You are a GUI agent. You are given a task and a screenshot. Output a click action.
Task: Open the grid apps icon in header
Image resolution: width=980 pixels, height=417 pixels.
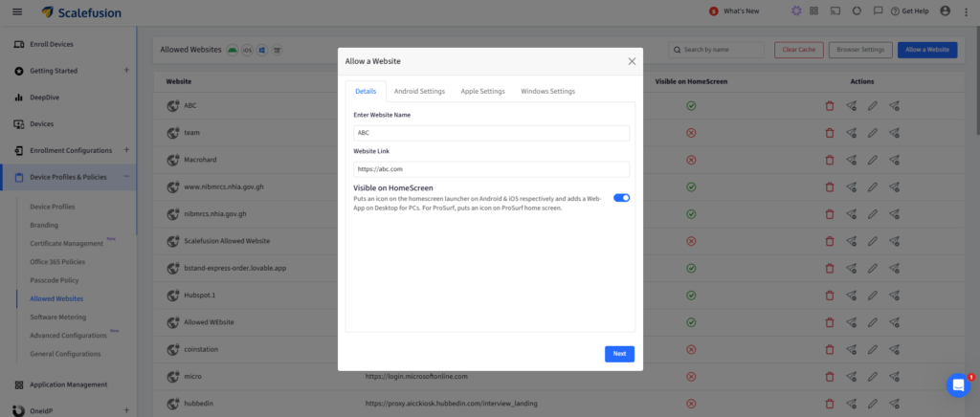click(813, 11)
